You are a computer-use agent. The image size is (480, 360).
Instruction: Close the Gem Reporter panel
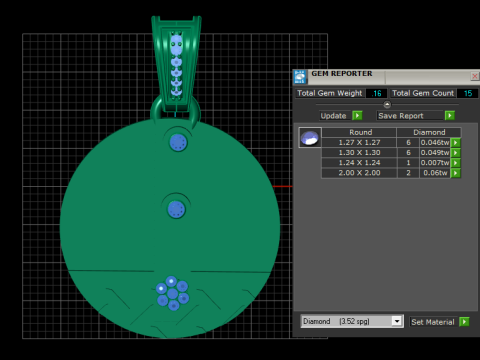(x=475, y=76)
